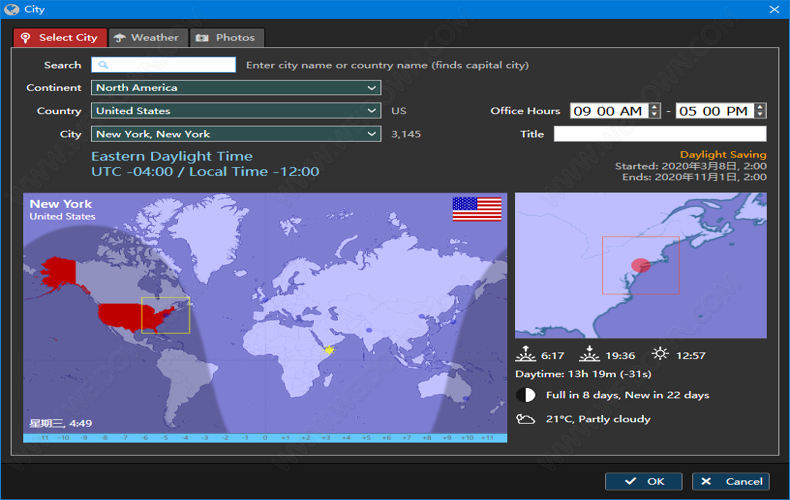Viewport: 790px width, 500px height.
Task: Click the partly cloudy weather icon
Action: (525, 419)
